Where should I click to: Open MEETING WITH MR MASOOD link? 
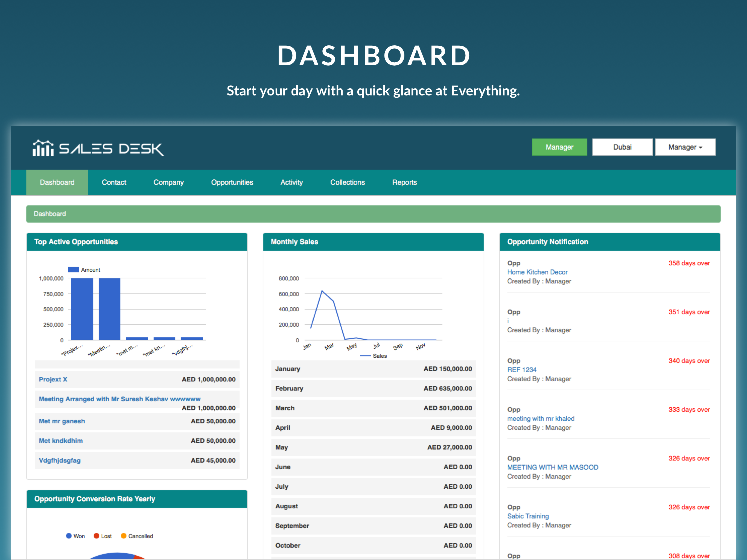[x=553, y=468]
